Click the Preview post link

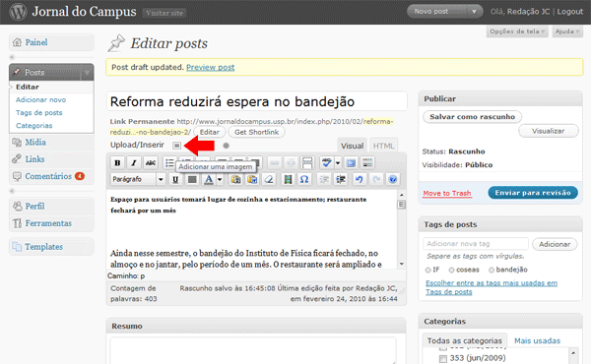[211, 67]
